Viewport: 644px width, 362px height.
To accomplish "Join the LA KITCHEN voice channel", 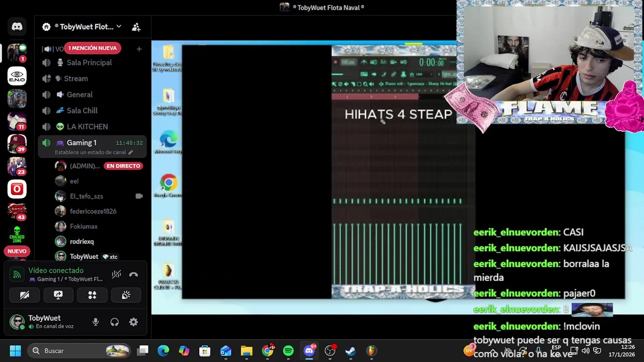I will pos(93,127).
